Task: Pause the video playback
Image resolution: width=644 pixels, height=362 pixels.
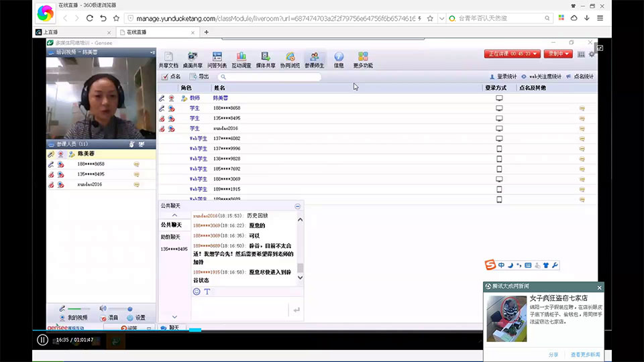Action: tap(42, 340)
